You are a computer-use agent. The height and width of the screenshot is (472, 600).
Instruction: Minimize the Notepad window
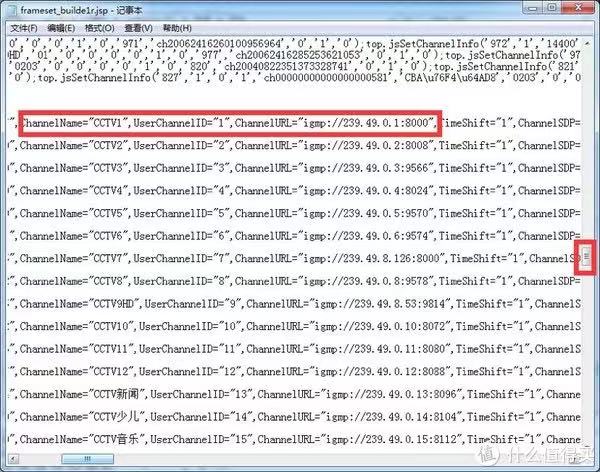coord(533,7)
